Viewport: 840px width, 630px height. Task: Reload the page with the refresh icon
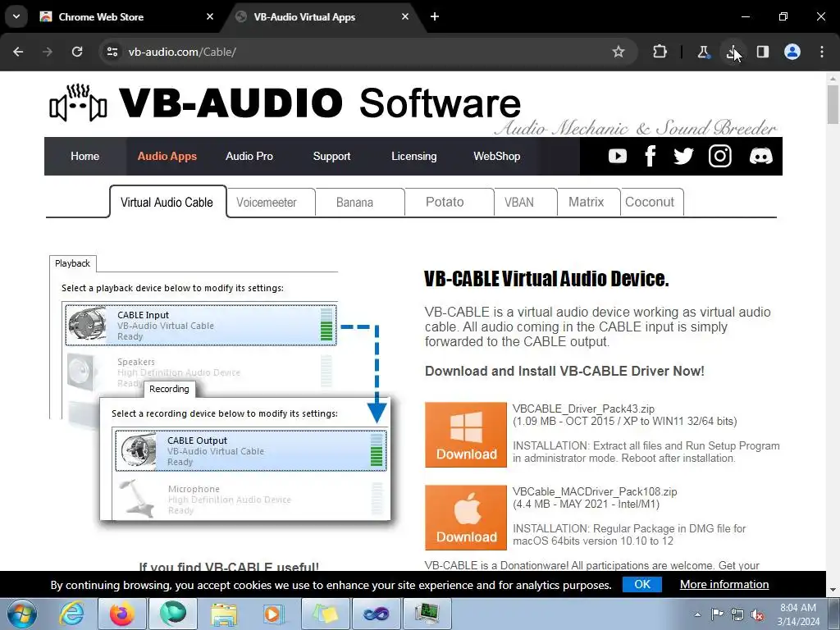click(x=77, y=52)
